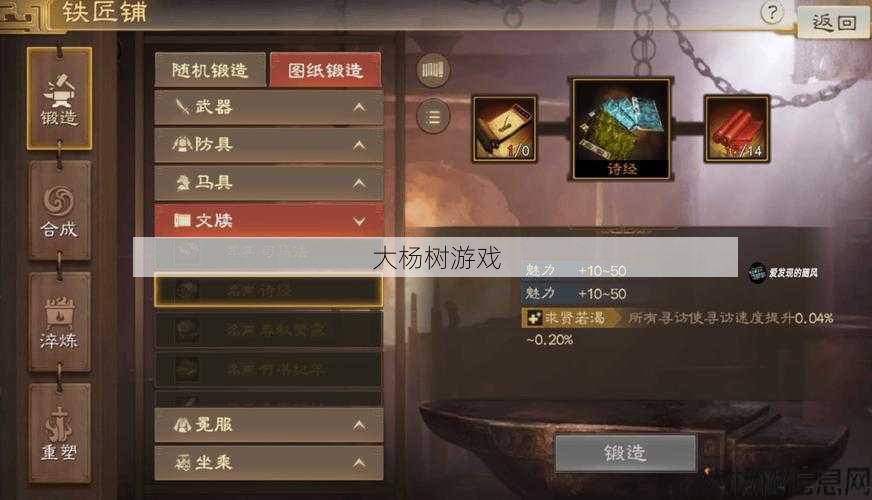
Task: Switch to the 随机锻造 tab
Action: point(210,70)
